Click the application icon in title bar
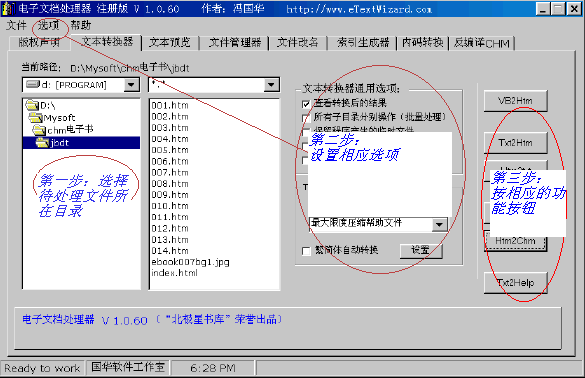 tap(9, 8)
